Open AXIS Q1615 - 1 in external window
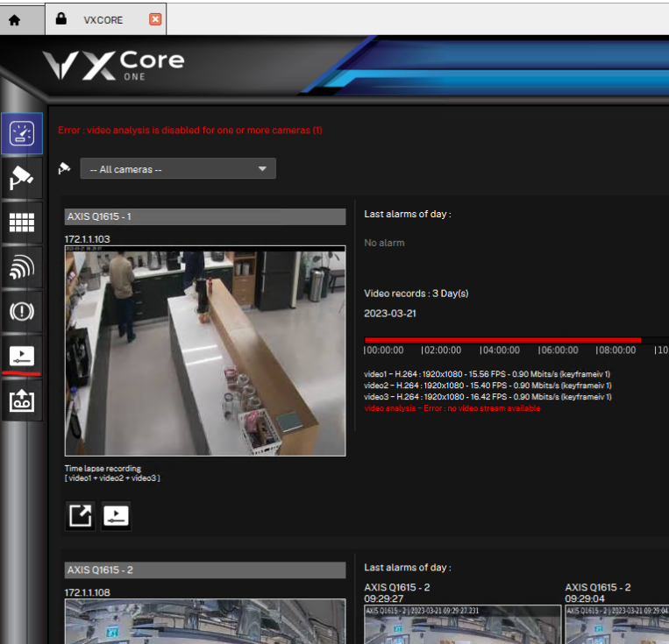The height and width of the screenshot is (644, 669). pyautogui.click(x=80, y=515)
